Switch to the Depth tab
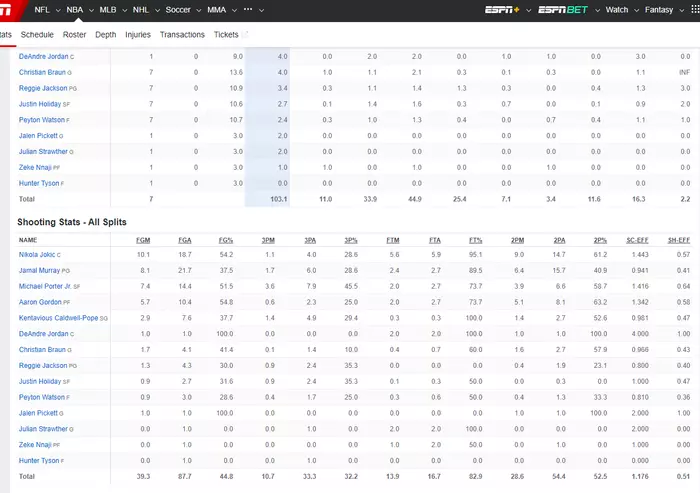Viewport: 700px width, 493px height. point(105,34)
